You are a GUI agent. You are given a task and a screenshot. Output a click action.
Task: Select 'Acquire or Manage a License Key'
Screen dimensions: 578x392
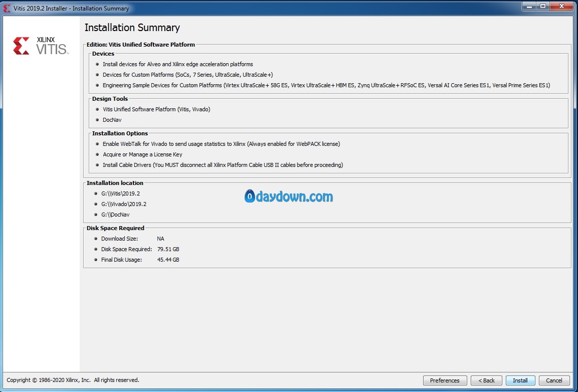[x=142, y=154]
